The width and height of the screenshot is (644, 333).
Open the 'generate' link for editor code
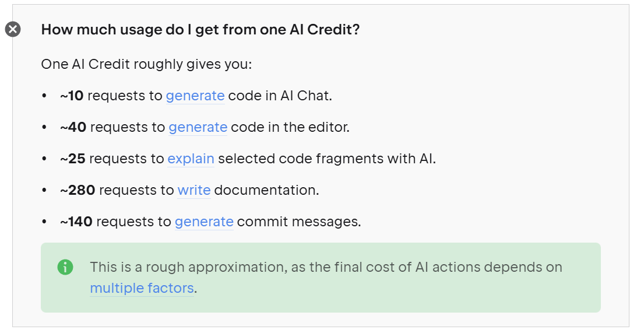point(198,127)
